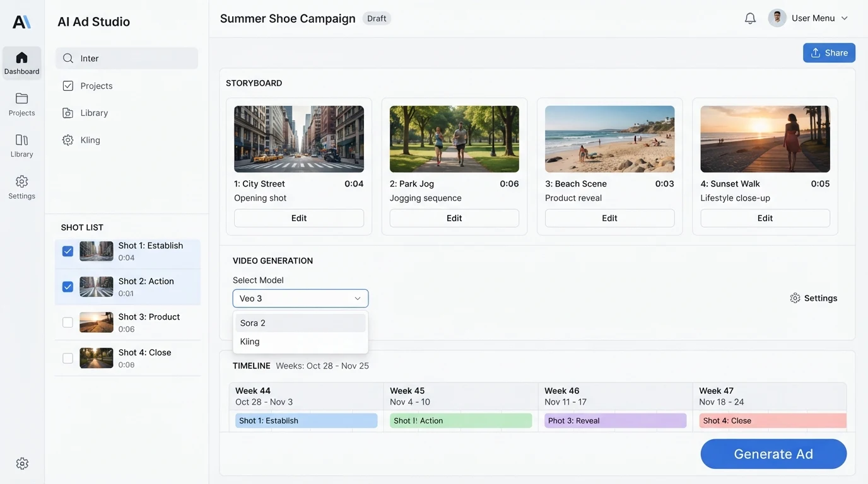Select green Action timeline bar in Week 45
Screen dimensions: 868x484
coord(461,421)
